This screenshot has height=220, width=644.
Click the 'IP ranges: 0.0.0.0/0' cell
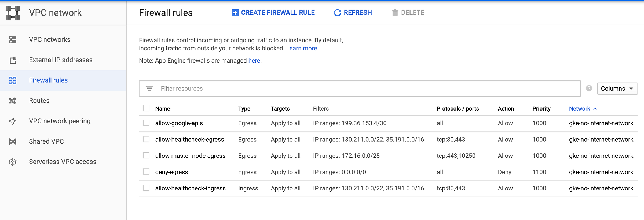point(339,172)
